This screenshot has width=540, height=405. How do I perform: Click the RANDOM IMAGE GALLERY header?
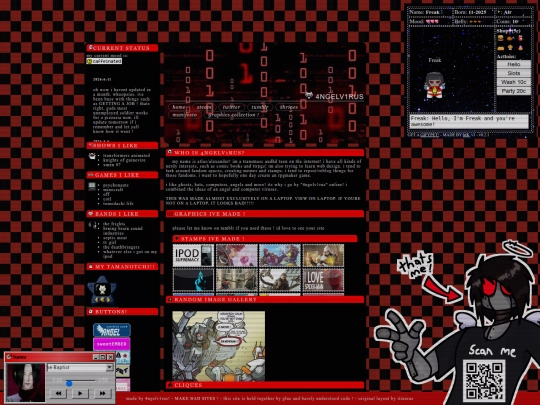click(265, 300)
